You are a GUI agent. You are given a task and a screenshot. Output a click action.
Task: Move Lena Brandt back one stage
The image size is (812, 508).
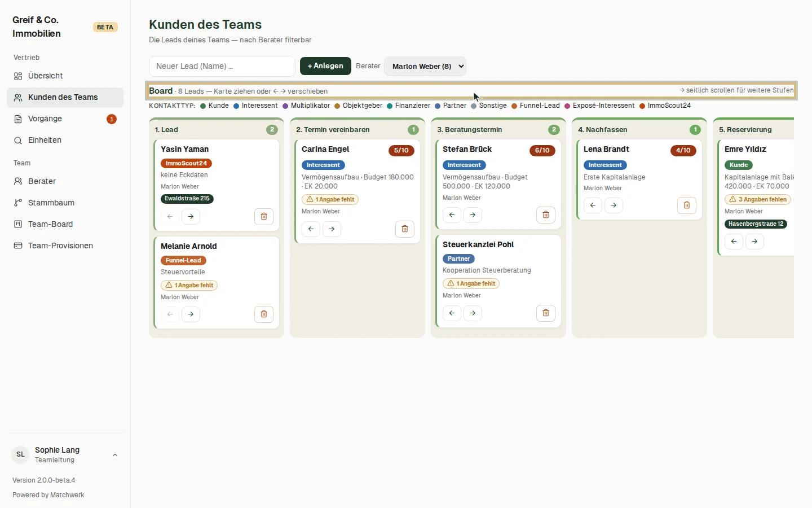coord(593,205)
